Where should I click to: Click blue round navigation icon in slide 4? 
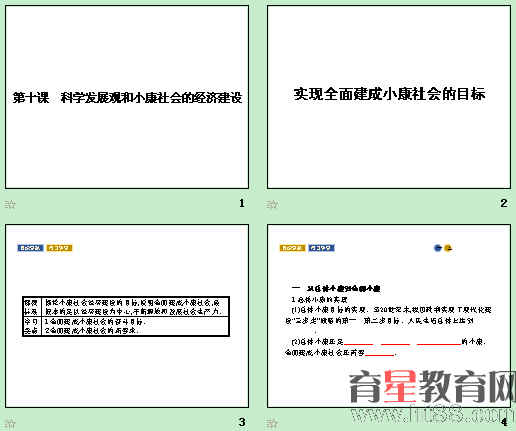pyautogui.click(x=438, y=248)
